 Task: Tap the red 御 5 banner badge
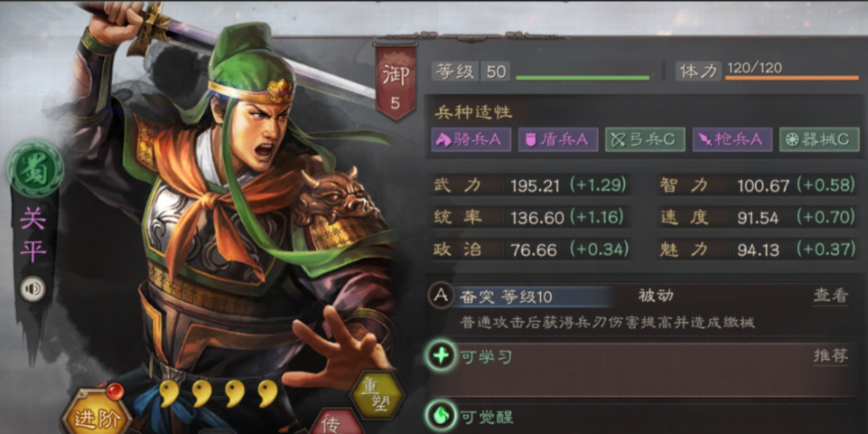tap(396, 81)
